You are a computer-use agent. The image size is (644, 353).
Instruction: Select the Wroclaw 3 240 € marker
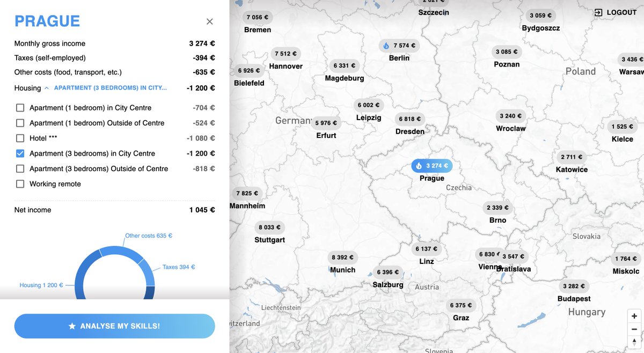[x=511, y=116]
